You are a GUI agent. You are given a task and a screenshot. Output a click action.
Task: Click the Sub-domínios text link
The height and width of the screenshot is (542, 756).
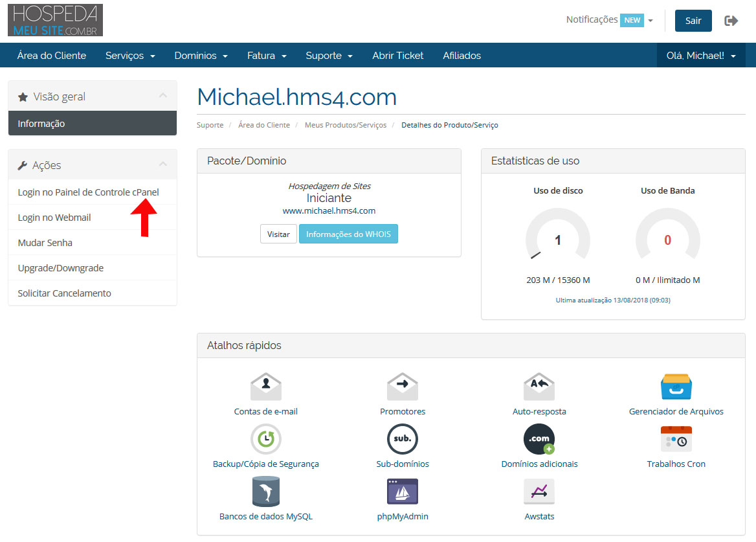click(x=403, y=464)
